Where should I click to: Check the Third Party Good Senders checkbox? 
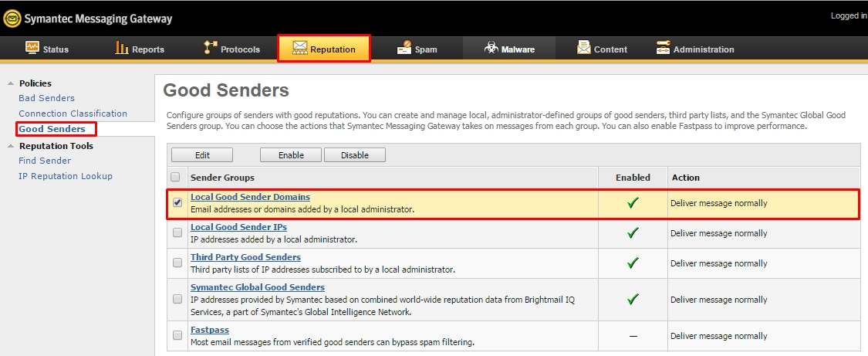[177, 263]
